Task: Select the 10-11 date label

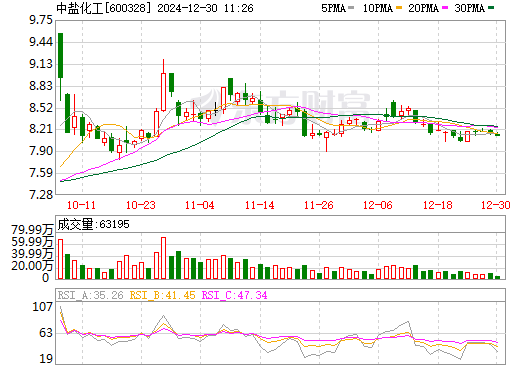Action: [81, 205]
